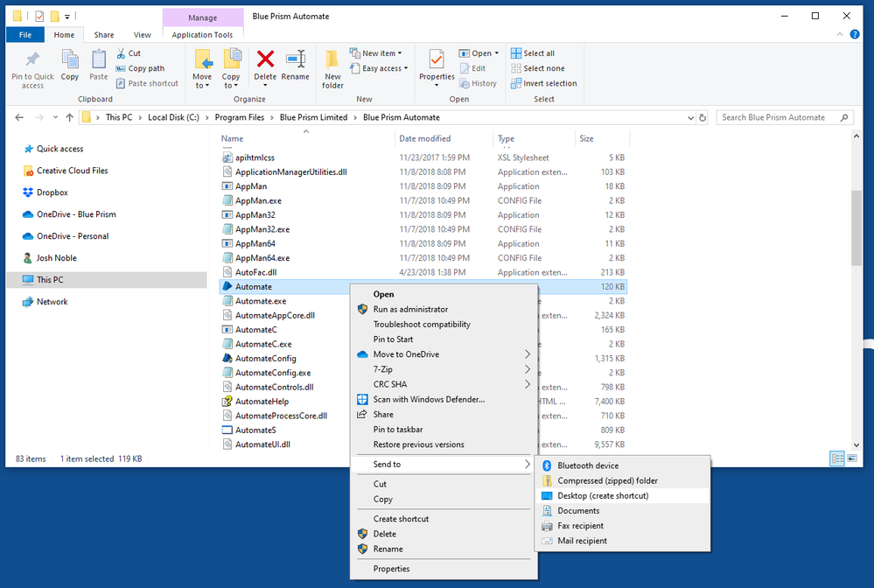Select Dropbox in the navigation pane
This screenshot has width=874, height=588.
[x=52, y=192]
